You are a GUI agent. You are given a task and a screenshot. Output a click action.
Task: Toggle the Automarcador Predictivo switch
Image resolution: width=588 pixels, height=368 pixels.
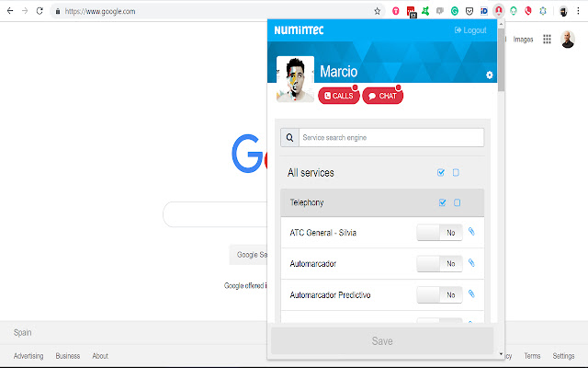439,294
